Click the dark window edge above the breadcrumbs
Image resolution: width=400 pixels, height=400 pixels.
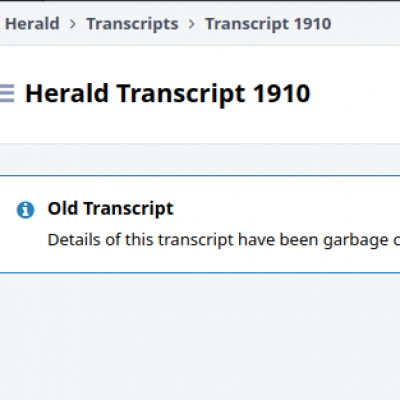[x=200, y=1]
